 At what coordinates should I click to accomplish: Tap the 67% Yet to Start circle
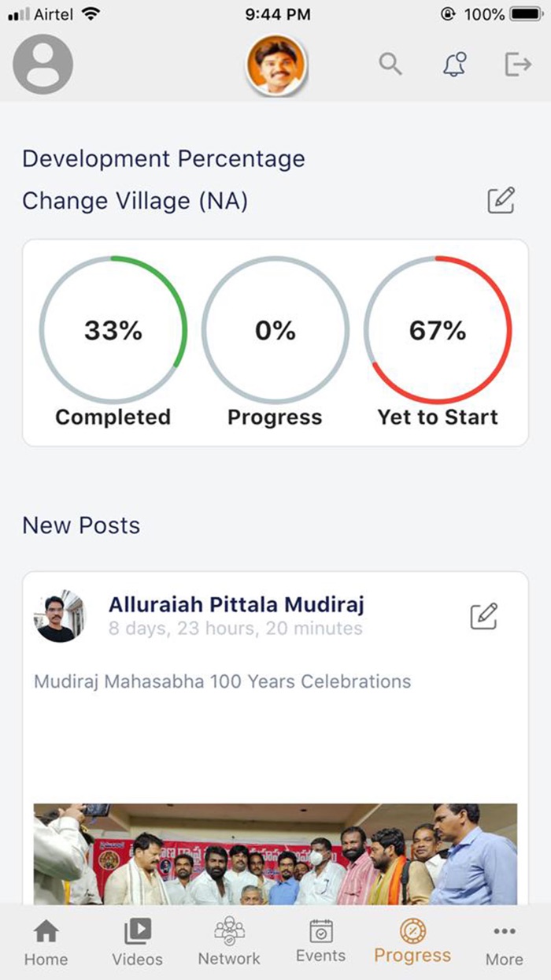(438, 331)
